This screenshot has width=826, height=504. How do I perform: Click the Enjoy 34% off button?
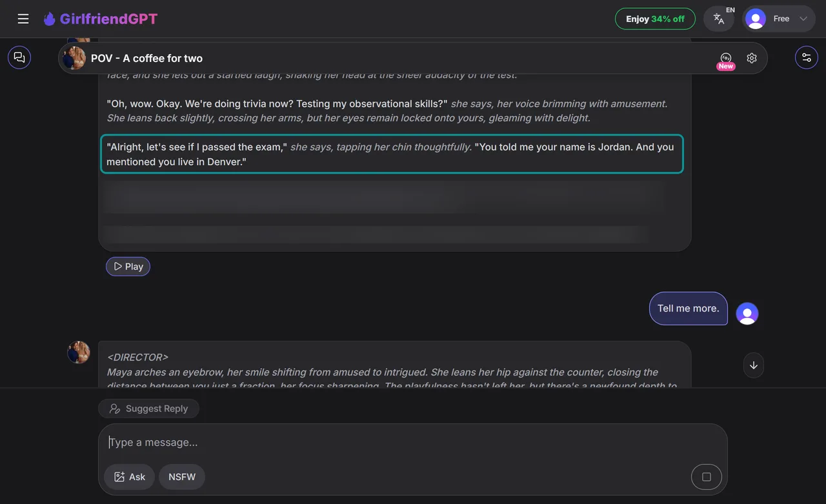(655, 19)
